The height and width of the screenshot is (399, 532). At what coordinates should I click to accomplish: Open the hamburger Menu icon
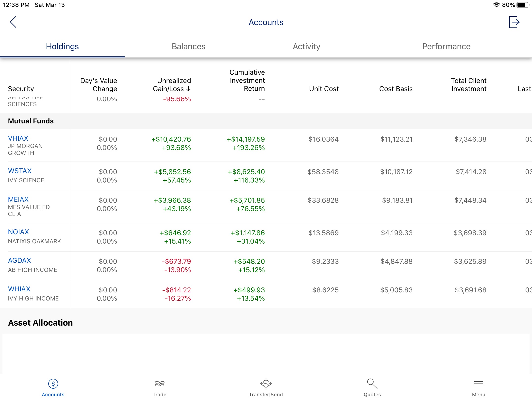tap(479, 384)
